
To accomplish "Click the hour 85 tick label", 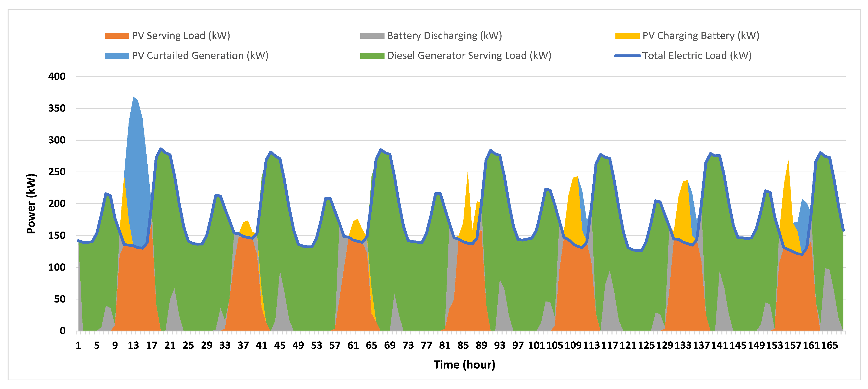I will pos(463,345).
